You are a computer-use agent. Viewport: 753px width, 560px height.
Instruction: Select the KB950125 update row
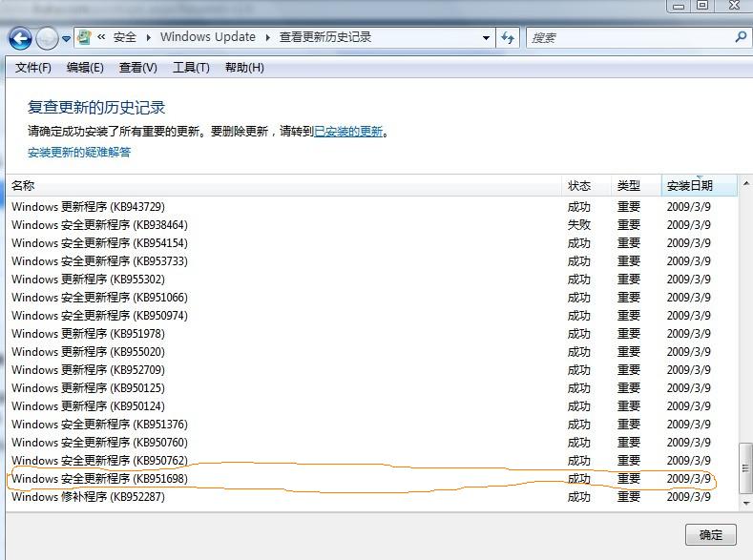(371, 388)
